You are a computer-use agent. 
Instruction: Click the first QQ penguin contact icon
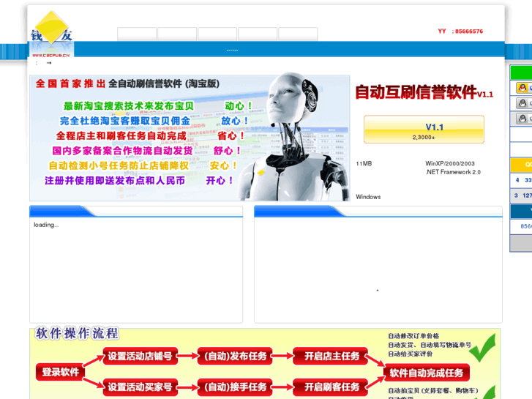pos(522,88)
